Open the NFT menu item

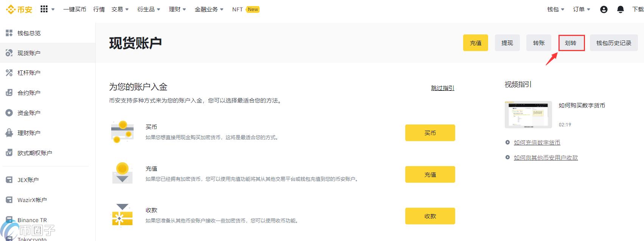[238, 9]
